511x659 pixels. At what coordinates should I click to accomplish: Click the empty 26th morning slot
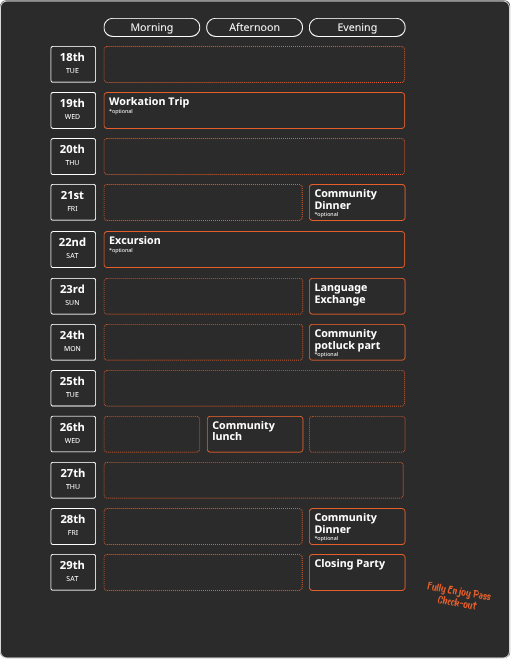152,435
